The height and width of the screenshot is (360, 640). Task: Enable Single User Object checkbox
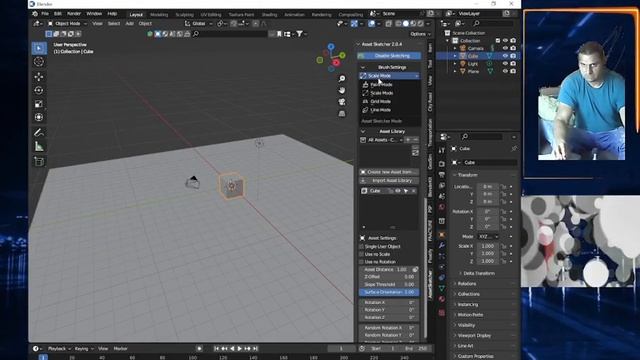[362, 247]
